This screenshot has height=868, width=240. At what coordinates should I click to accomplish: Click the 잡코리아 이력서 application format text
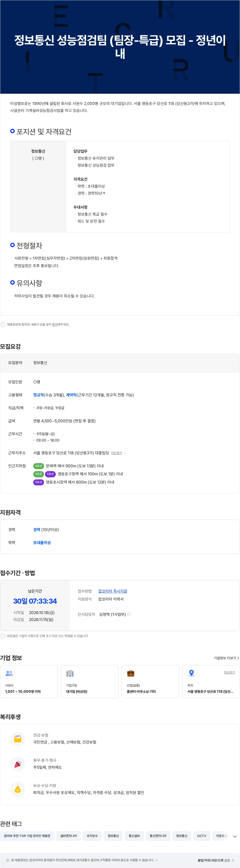click(x=111, y=599)
